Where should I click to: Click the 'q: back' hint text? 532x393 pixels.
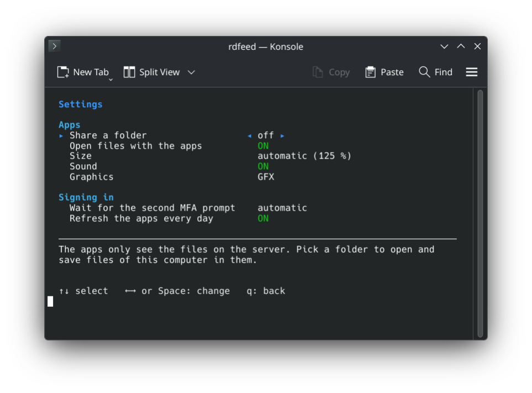266,291
